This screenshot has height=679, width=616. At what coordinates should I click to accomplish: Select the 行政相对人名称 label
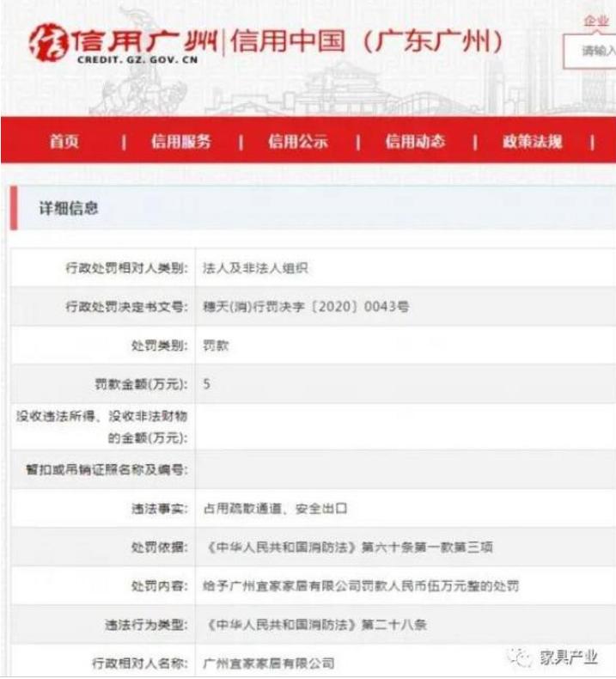[140, 663]
